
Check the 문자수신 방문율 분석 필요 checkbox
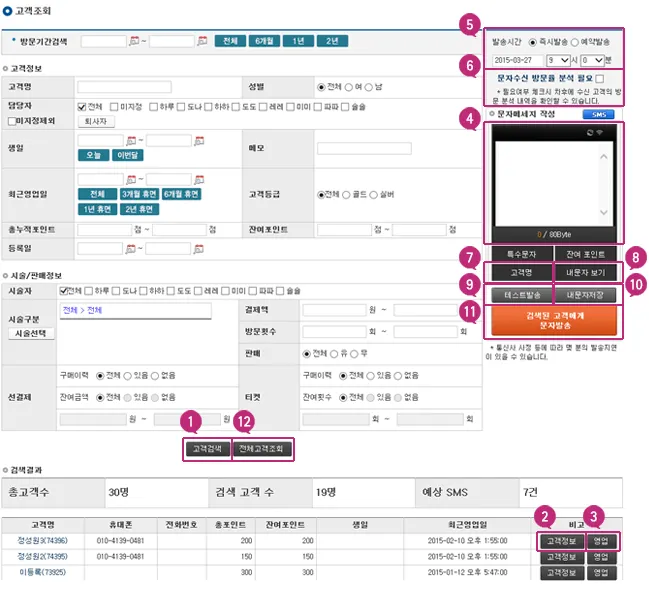[599, 78]
